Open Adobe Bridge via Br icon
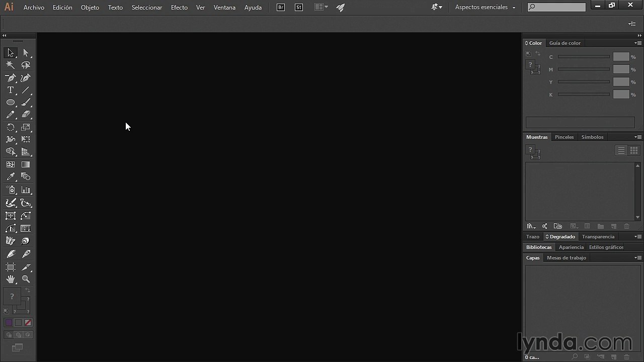This screenshot has height=362, width=644. click(281, 7)
